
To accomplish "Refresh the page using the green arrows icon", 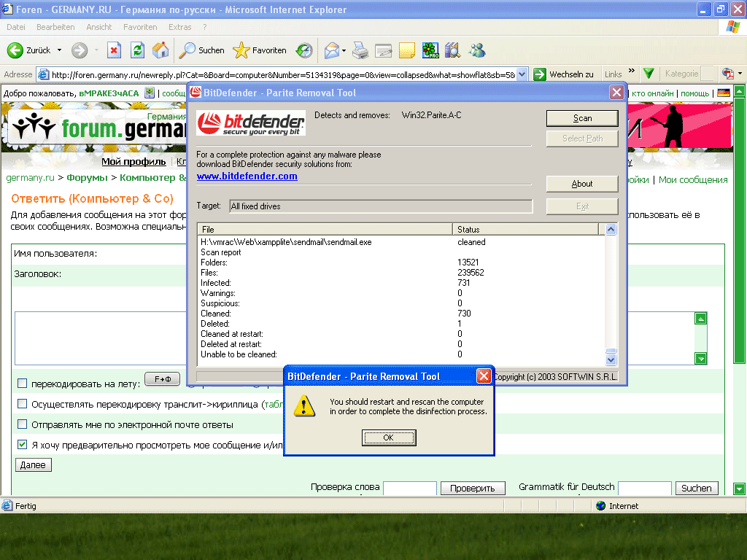I will (137, 50).
